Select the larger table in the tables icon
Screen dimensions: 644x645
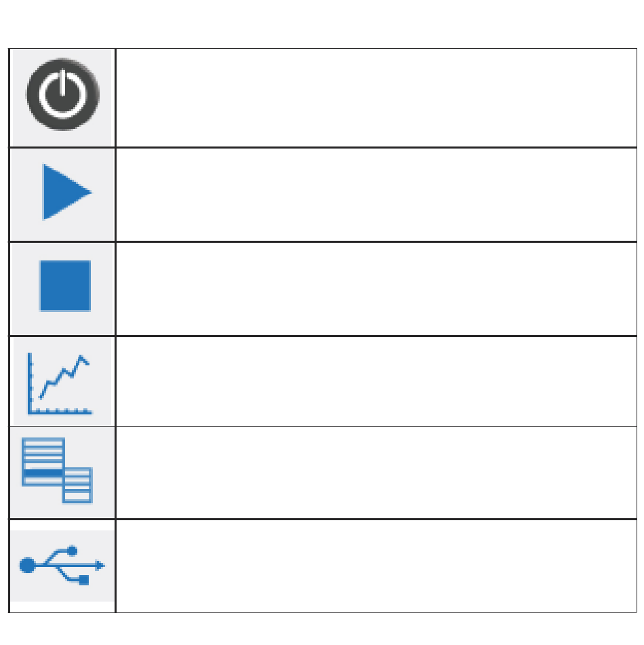[x=43, y=461]
